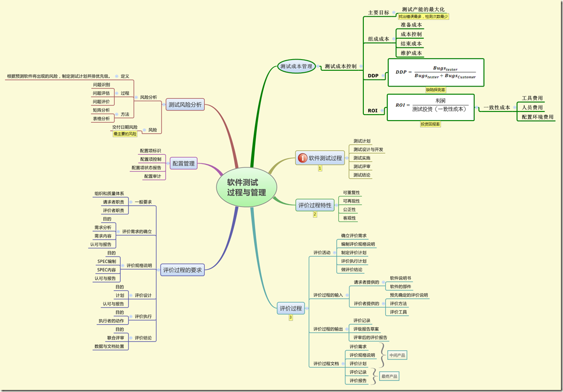The image size is (563, 392).
Task: Click the 测试成本控制 subtopic
Action: click(x=340, y=66)
